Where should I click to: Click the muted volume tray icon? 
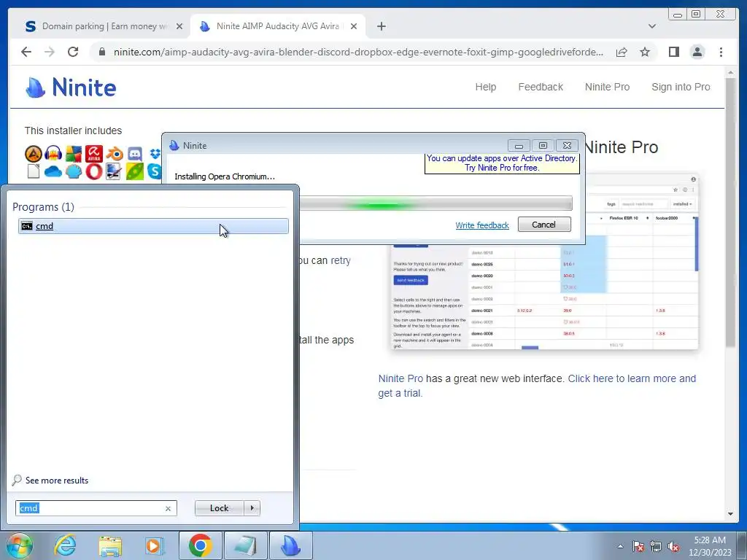click(673, 546)
